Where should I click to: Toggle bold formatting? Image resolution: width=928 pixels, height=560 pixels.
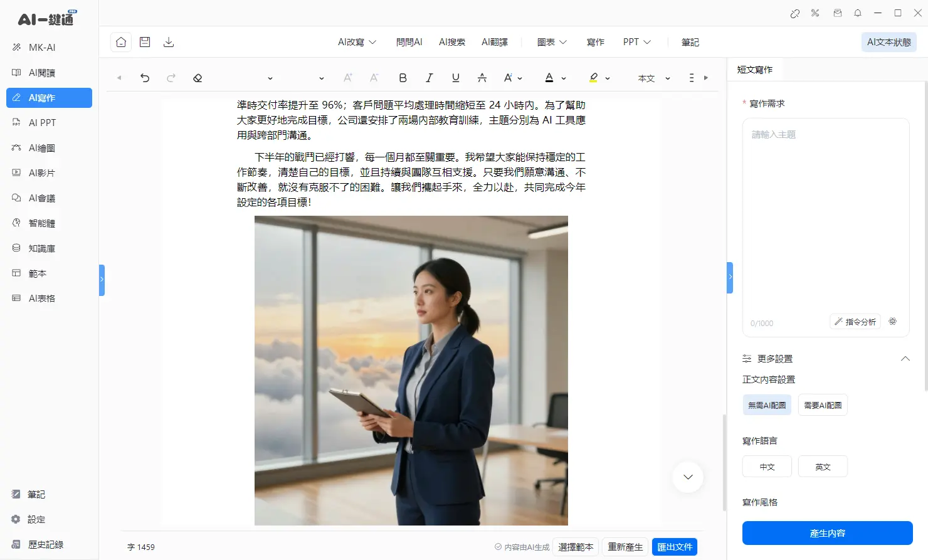403,78
